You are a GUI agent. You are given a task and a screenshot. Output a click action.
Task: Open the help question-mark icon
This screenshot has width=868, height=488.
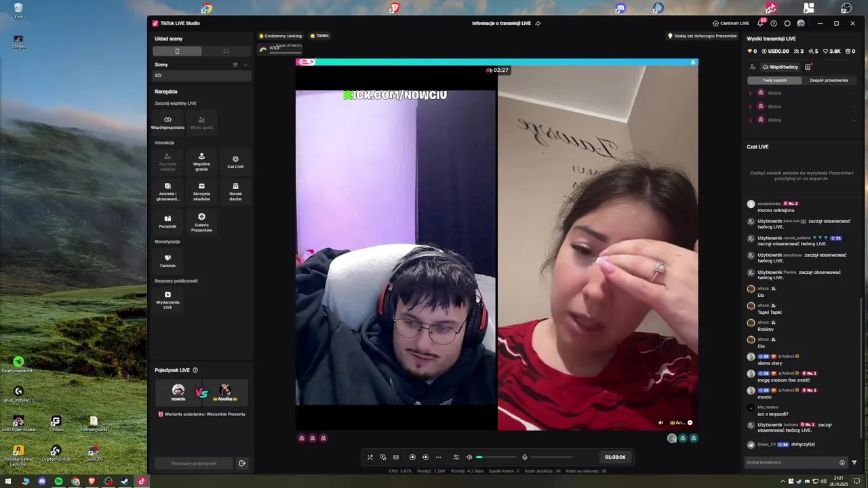click(x=774, y=23)
